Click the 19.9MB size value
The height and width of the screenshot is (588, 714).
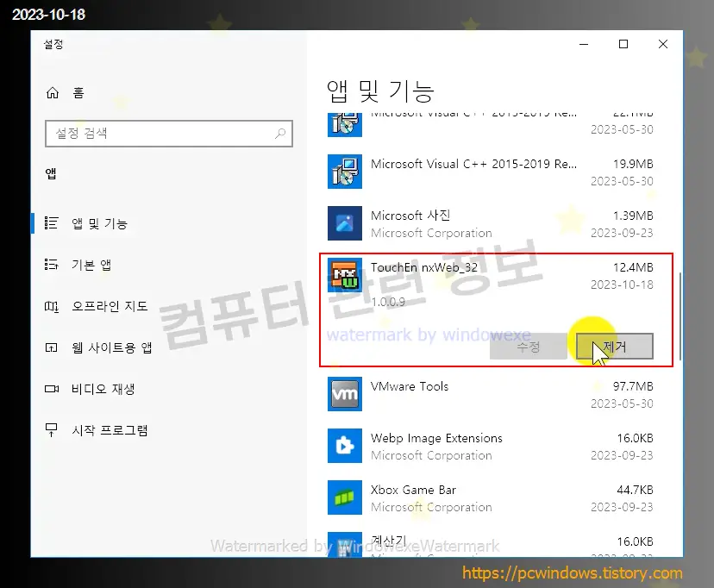point(633,164)
